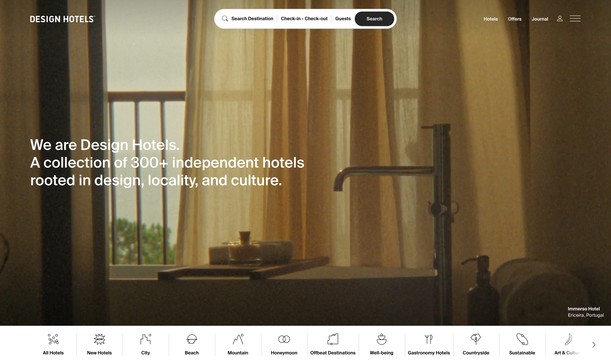Pick the Beach category icon
Image resolution: width=611 pixels, height=364 pixels.
click(192, 339)
